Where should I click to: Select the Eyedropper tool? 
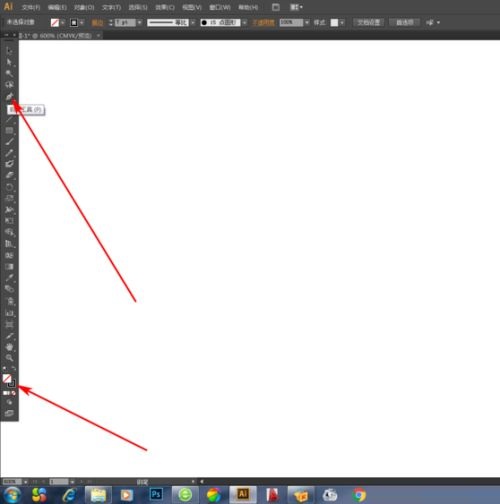9,278
